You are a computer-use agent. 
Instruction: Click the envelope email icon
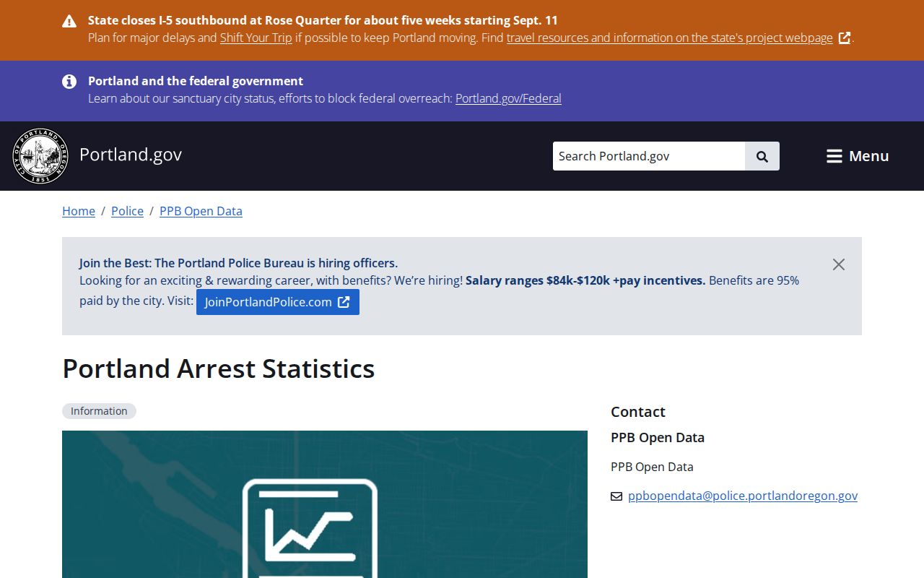click(616, 496)
